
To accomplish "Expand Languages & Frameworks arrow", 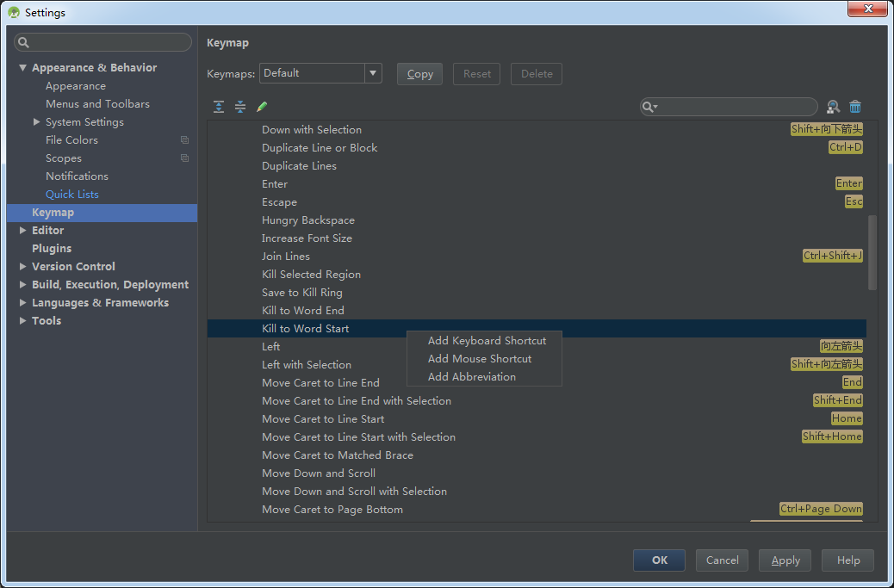I will pos(22,302).
